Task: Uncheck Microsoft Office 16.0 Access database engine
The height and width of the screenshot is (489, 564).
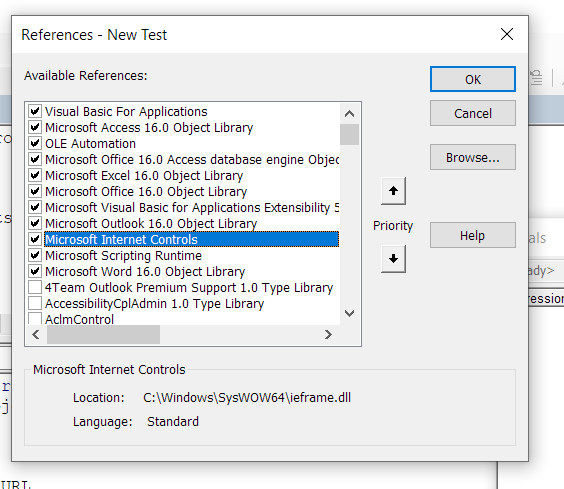Action: (35, 159)
